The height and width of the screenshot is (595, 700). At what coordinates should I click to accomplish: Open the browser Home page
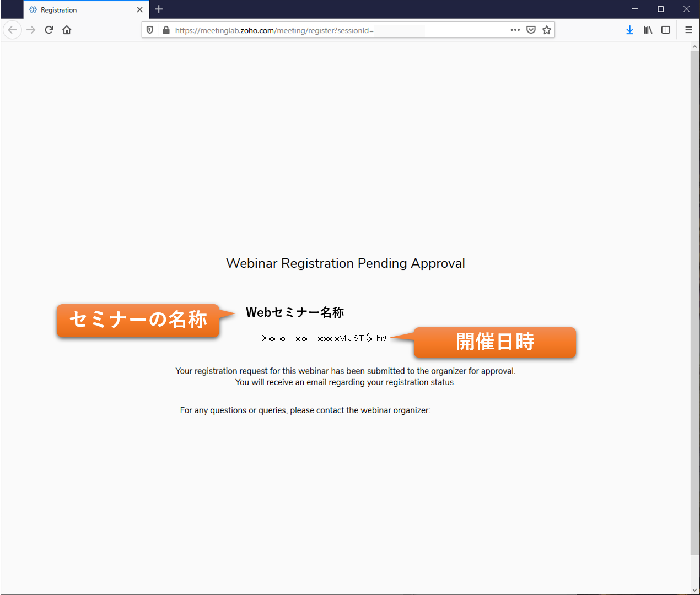67,30
